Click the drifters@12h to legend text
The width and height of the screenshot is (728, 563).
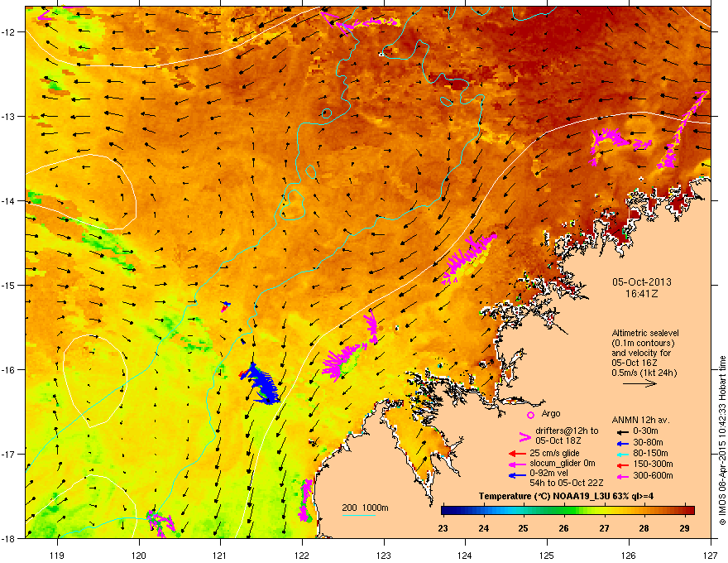click(567, 431)
